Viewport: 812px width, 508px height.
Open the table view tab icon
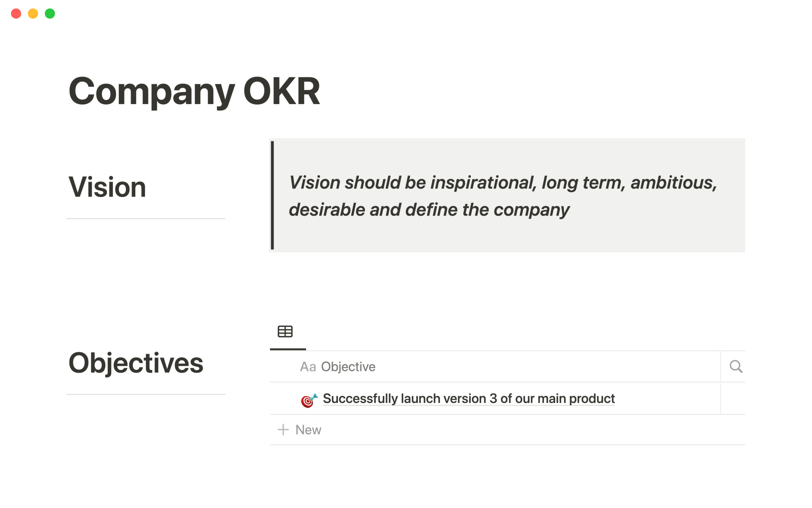pos(285,331)
